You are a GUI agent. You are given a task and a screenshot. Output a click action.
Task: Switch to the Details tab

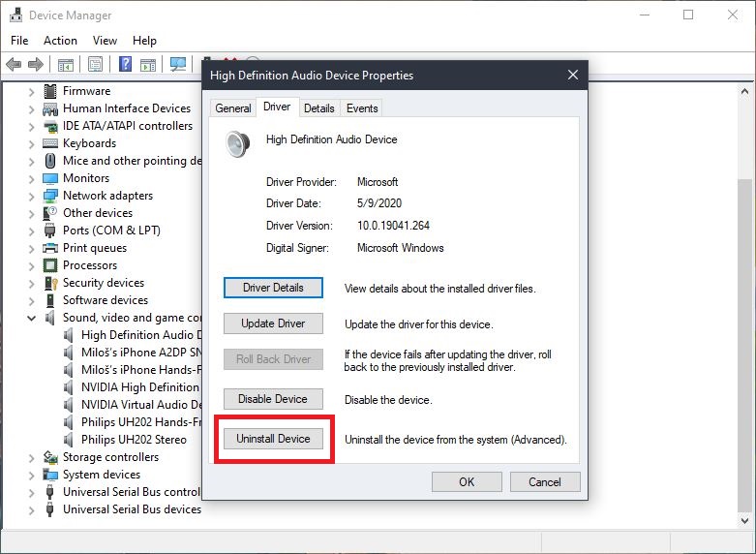point(319,108)
